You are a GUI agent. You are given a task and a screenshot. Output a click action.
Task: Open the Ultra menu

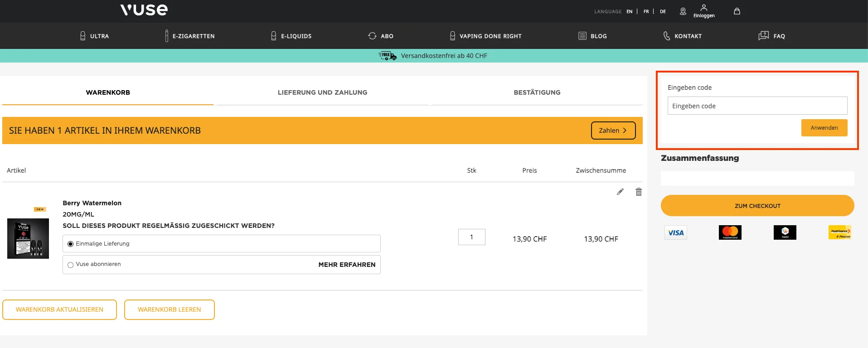[94, 36]
